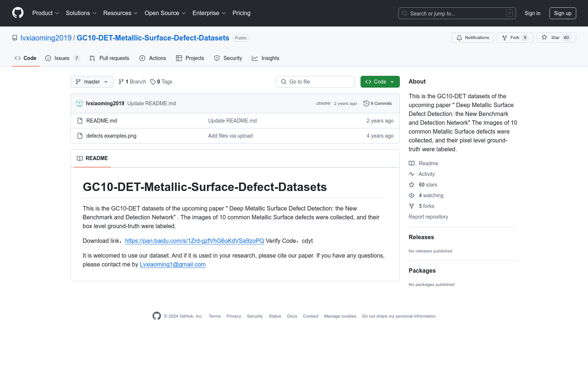Open the Terms link in the footer
This screenshot has height=368, width=588.
[x=215, y=316]
